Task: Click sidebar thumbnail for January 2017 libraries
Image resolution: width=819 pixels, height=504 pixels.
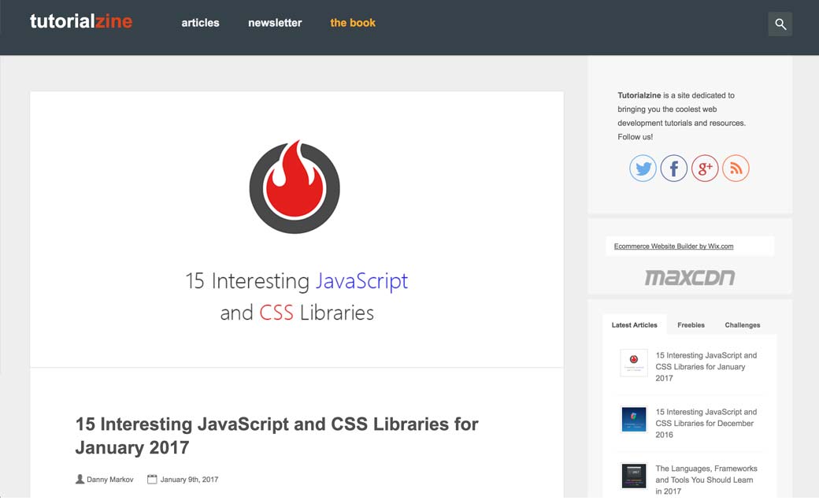Action: point(634,362)
